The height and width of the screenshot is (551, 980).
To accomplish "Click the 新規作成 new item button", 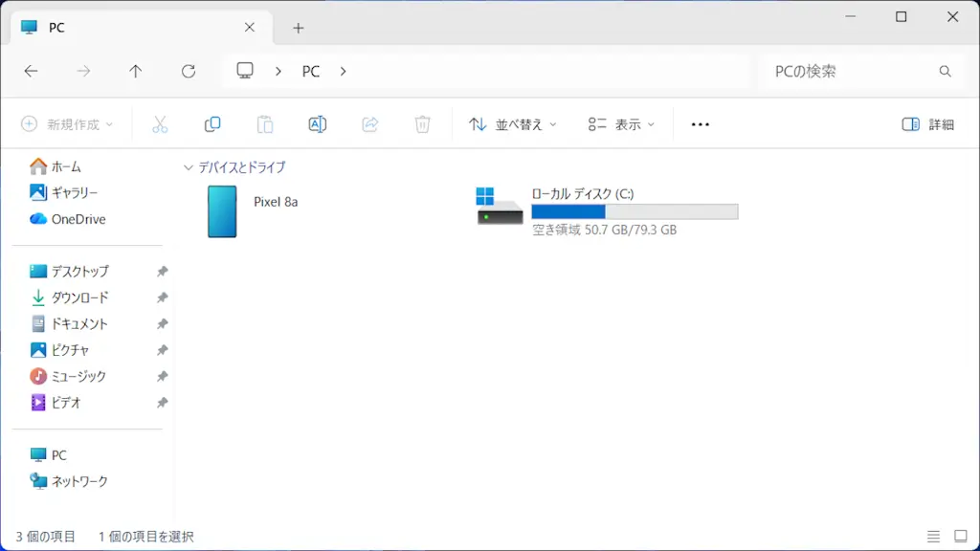I will (66, 123).
